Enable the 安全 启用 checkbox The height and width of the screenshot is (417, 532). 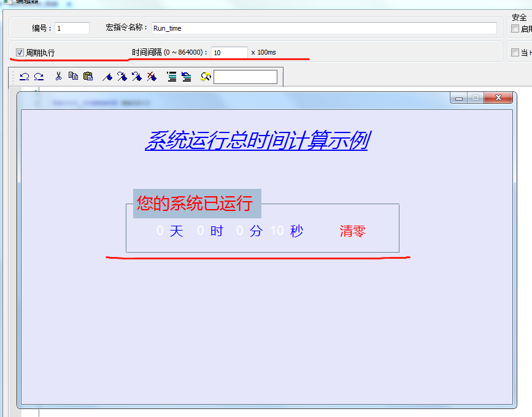tap(515, 29)
